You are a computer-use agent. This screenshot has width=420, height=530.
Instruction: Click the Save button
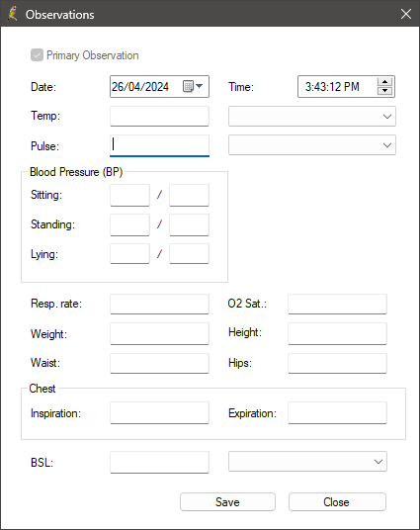coord(227,502)
